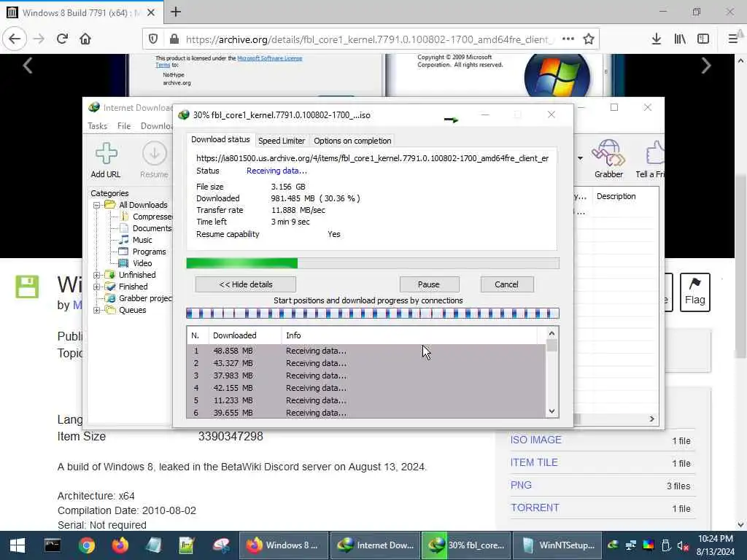Click the connections progress segments bar

(x=373, y=314)
